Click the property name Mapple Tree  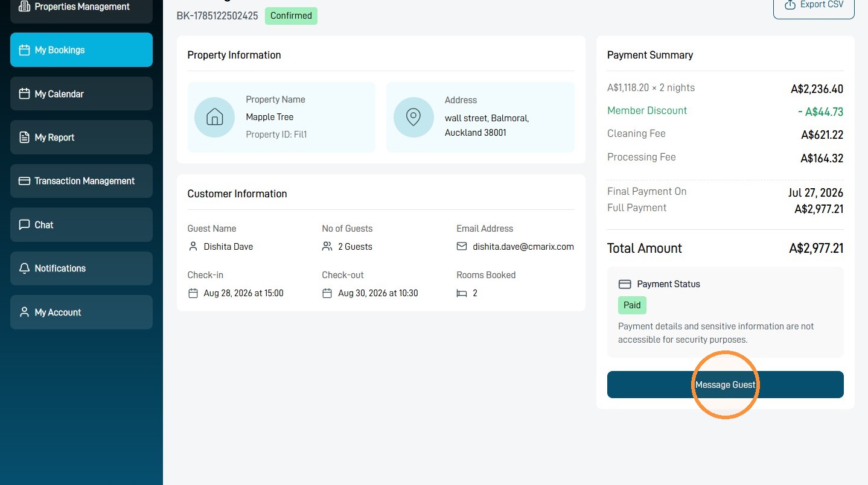pyautogui.click(x=270, y=117)
